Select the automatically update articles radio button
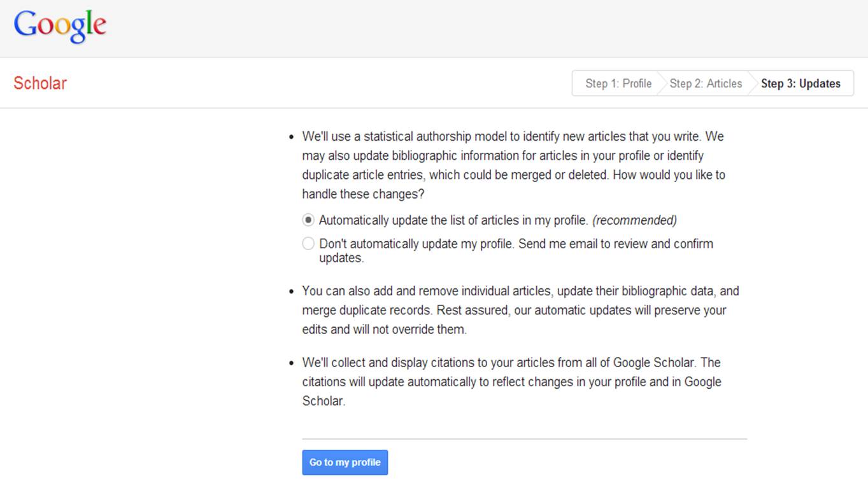Screen dimensions: 868x490 tap(308, 220)
